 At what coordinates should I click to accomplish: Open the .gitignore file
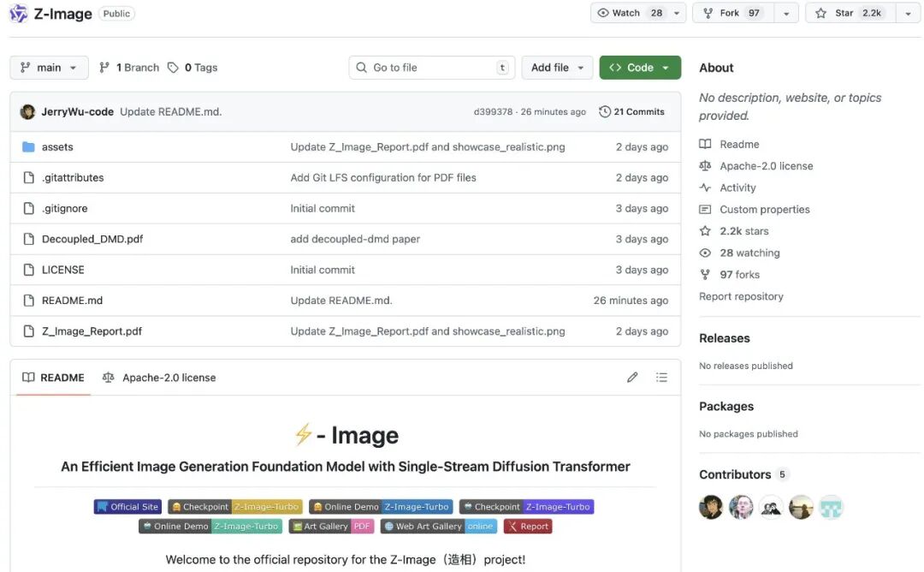(x=65, y=208)
